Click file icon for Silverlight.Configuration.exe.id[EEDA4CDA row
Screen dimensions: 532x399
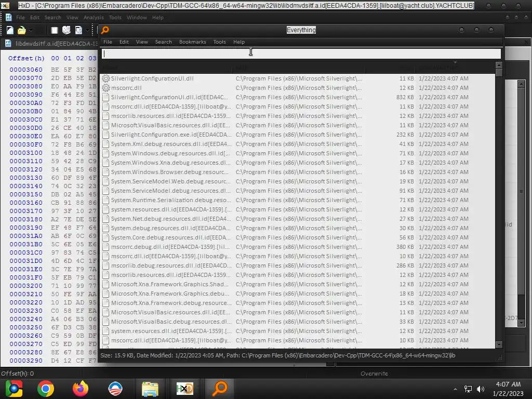[106, 135]
